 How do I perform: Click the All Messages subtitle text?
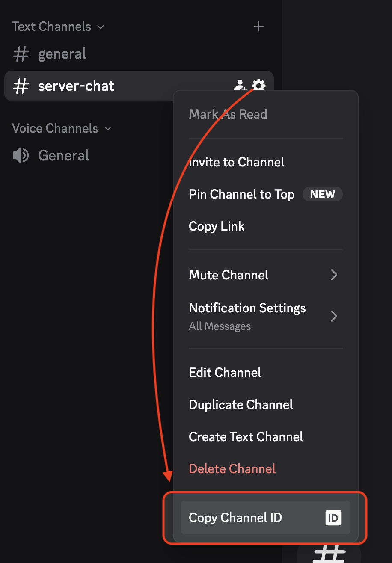[x=220, y=326]
